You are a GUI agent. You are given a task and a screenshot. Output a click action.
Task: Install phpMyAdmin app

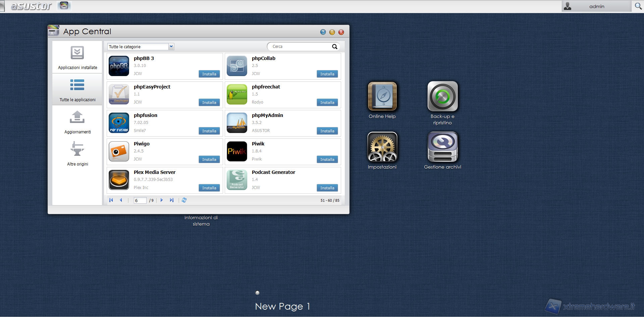click(x=327, y=131)
